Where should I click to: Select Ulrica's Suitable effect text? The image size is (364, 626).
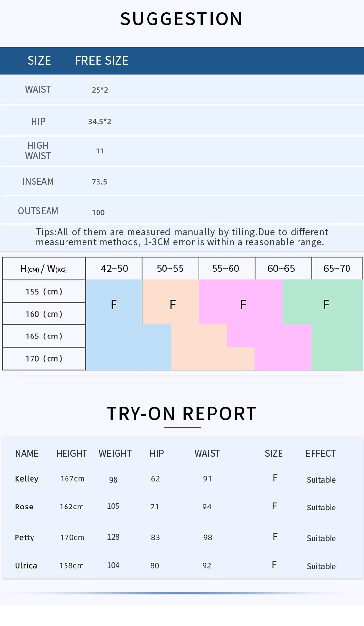(x=321, y=566)
